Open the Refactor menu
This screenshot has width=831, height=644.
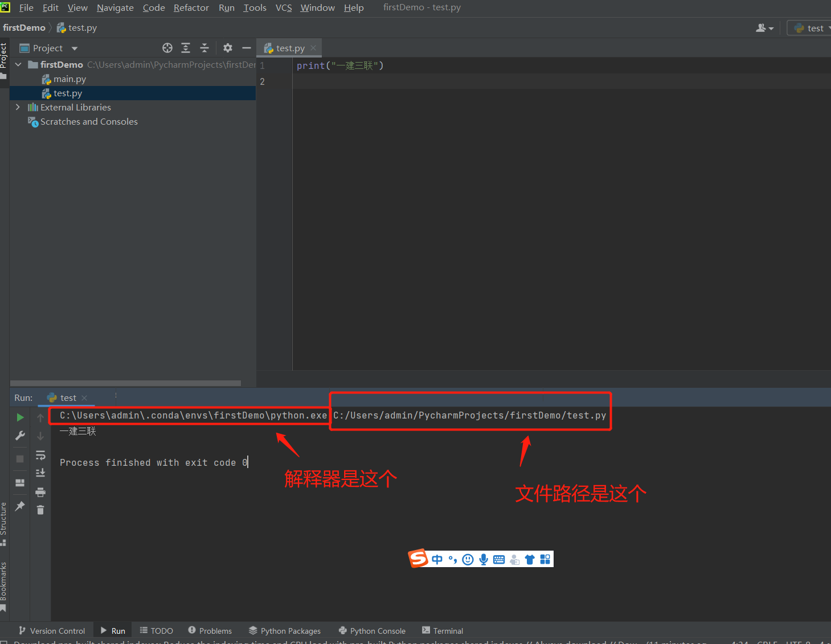(x=191, y=7)
